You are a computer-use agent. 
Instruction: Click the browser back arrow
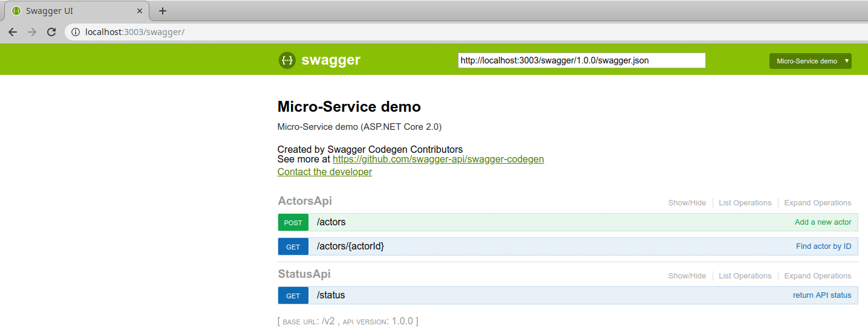click(13, 32)
